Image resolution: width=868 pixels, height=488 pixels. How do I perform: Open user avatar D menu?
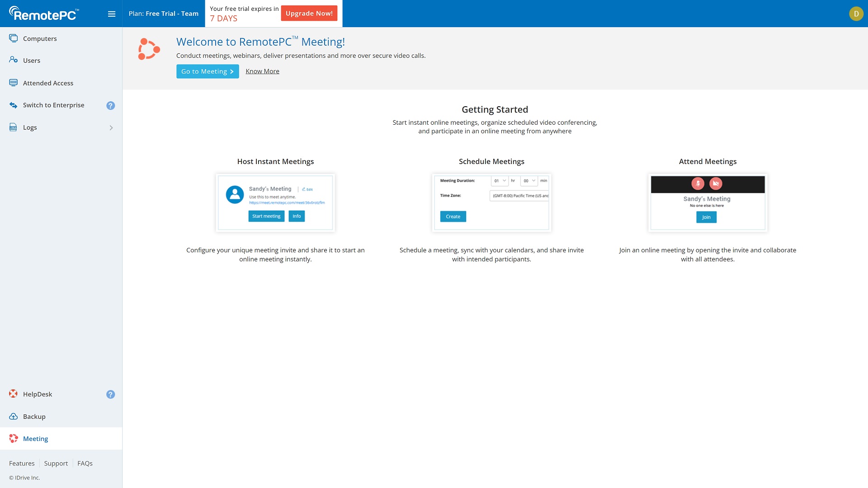tap(856, 14)
